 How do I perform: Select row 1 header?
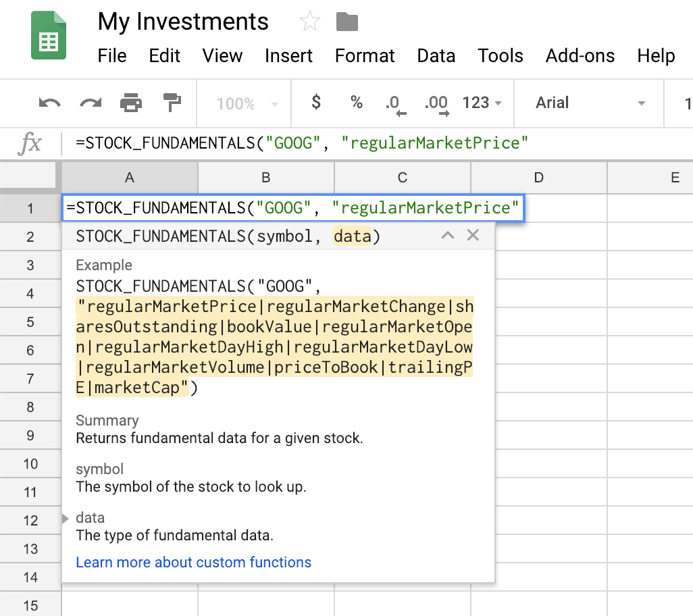tap(30, 208)
